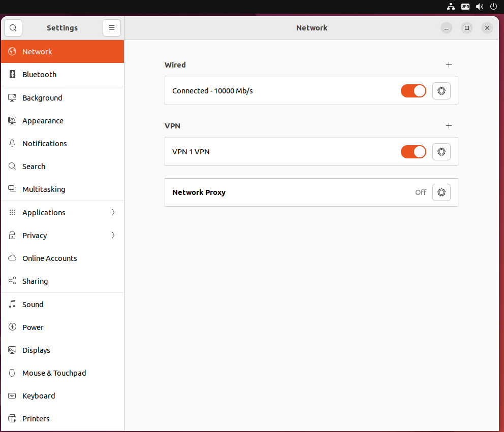
Task: Open Network Proxy gear settings
Action: (x=442, y=192)
